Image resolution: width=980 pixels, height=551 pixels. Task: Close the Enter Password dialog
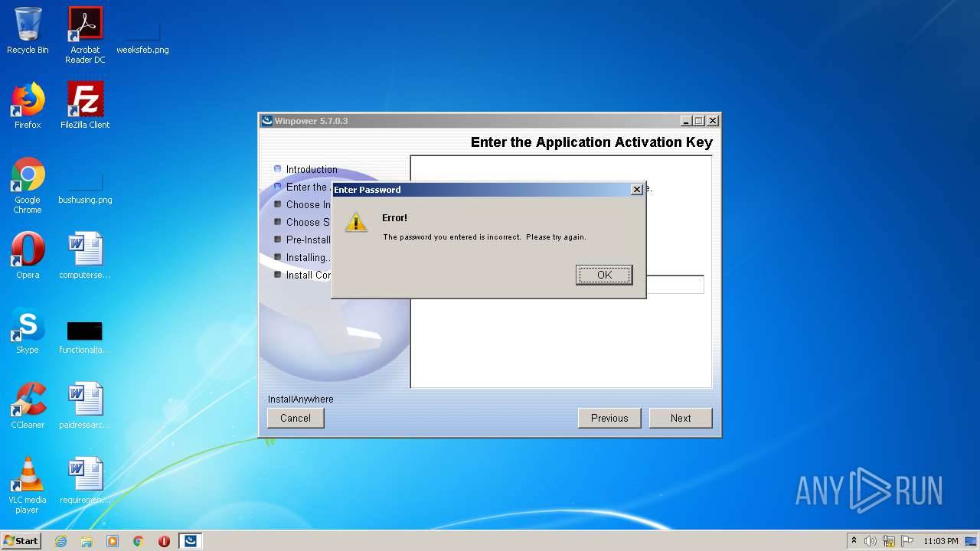[x=637, y=190]
